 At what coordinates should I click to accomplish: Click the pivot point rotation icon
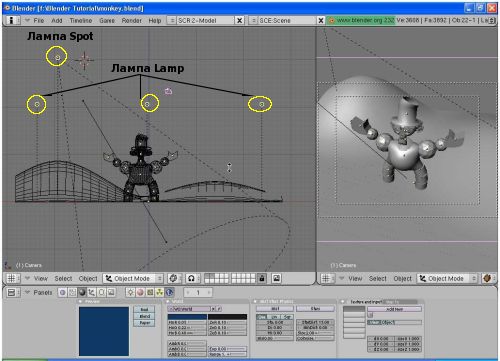[x=173, y=278]
